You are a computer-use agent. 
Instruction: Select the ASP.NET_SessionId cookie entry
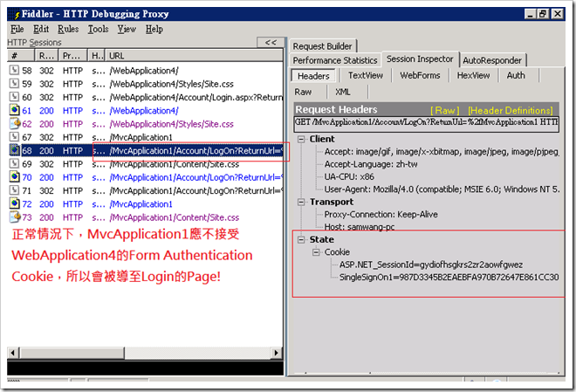click(x=431, y=265)
